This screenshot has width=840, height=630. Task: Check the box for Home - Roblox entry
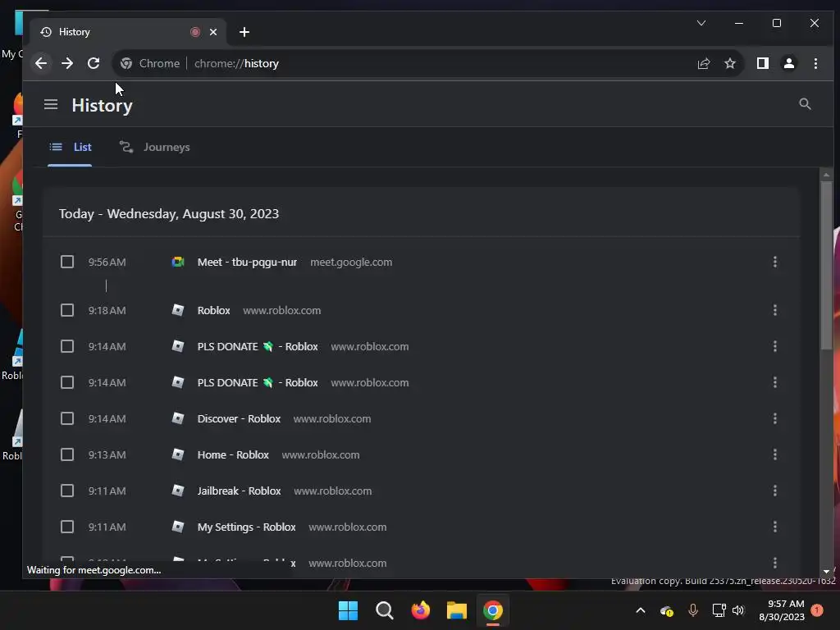point(67,454)
